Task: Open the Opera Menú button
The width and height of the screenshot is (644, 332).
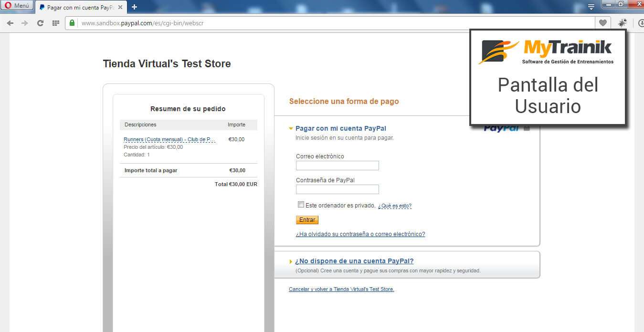Action: [x=17, y=6]
